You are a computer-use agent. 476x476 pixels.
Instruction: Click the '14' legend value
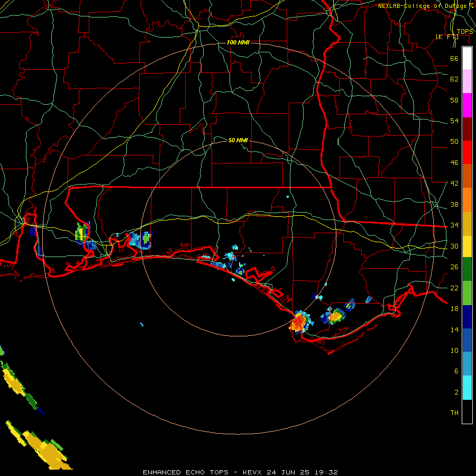(454, 329)
